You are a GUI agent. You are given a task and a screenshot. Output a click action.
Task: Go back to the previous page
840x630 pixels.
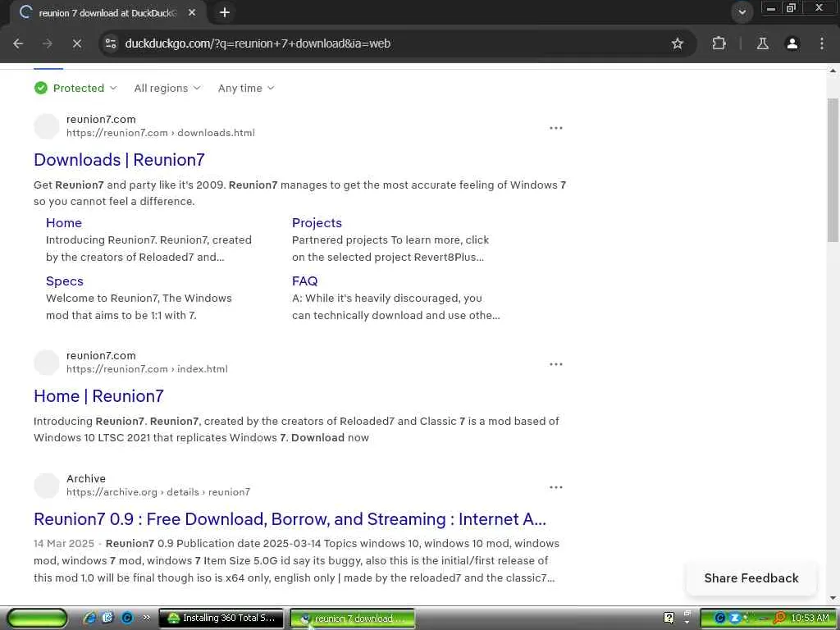pos(18,43)
